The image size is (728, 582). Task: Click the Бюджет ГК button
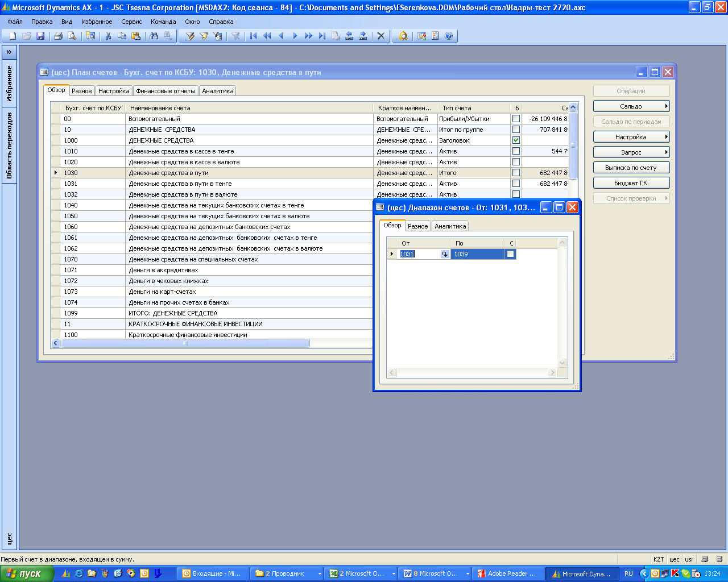click(x=631, y=183)
